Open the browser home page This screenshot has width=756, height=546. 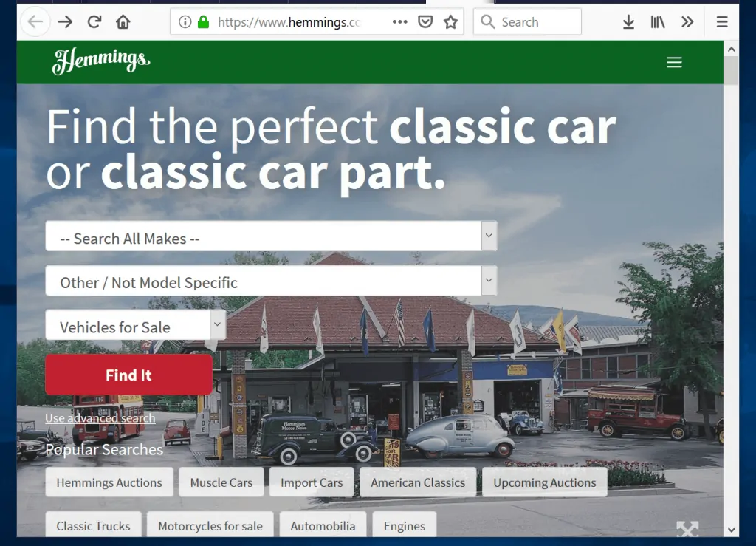pos(123,21)
